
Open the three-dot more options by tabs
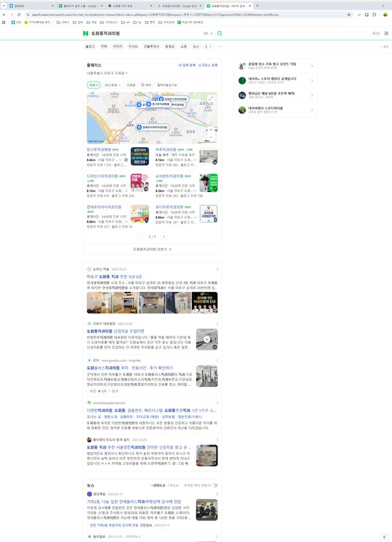tap(220, 46)
